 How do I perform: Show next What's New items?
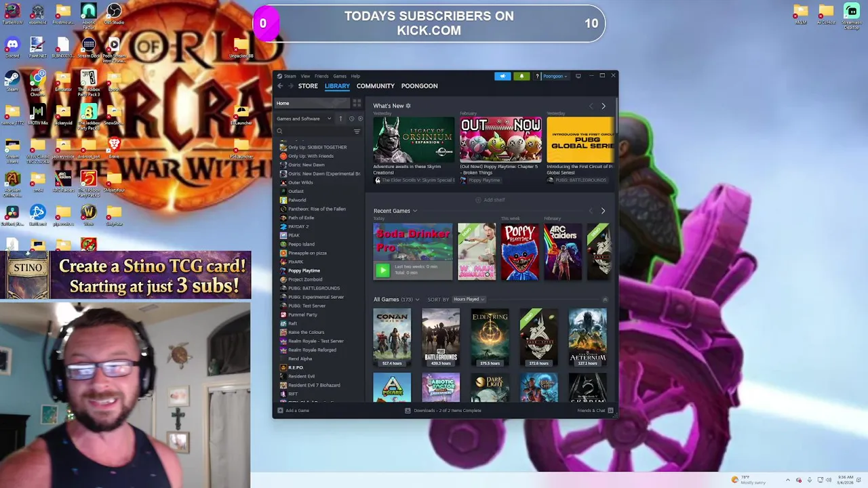[603, 106]
